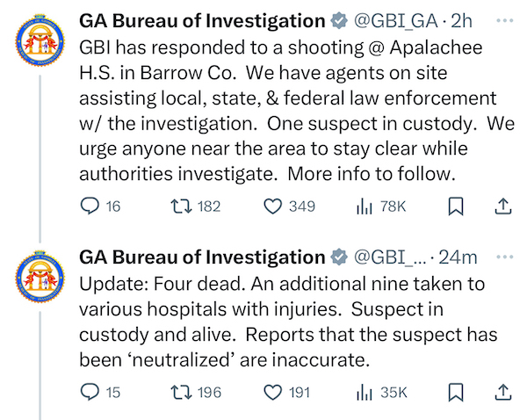Image resolution: width=527 pixels, height=420 pixels.
Task: Open GBI avatar on second tweet
Action: (40, 277)
